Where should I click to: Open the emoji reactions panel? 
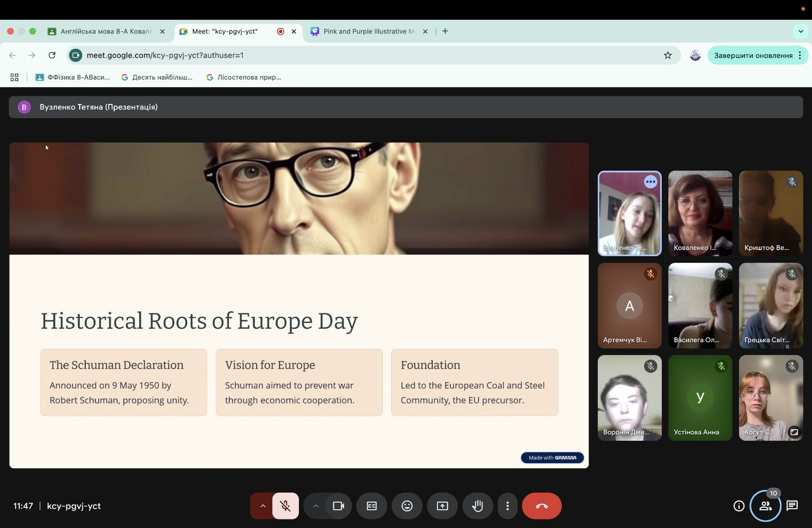(x=407, y=506)
